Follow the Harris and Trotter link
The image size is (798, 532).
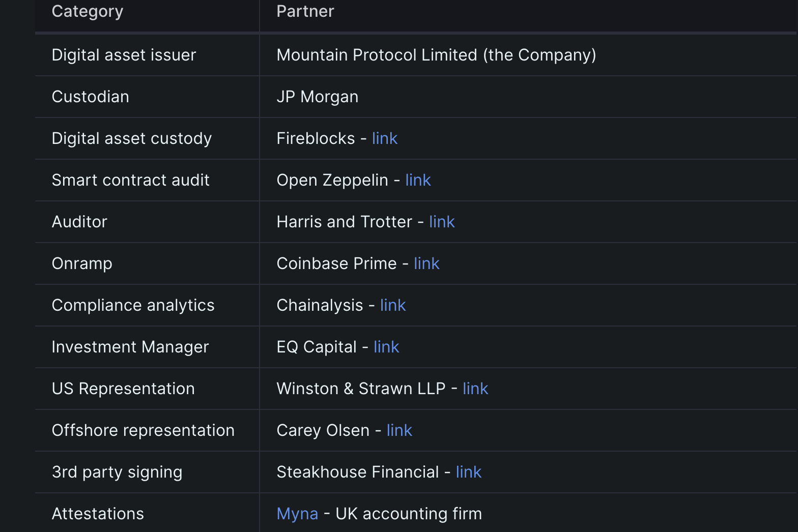442,222
